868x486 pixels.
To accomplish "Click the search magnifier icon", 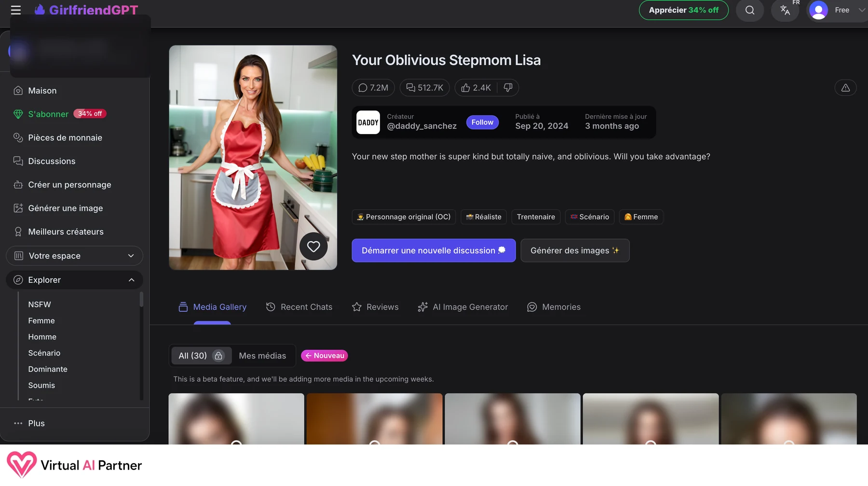I will [x=750, y=10].
